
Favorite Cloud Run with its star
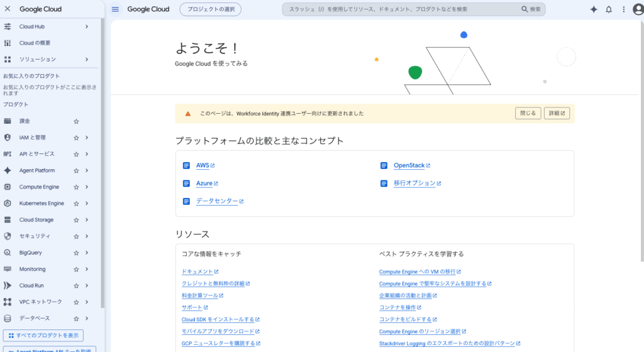(76, 285)
